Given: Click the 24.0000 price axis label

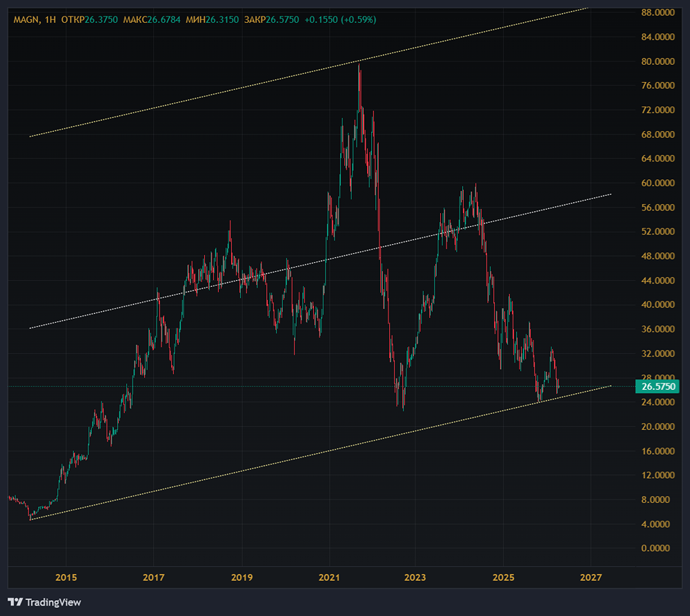Looking at the screenshot, I should click(658, 402).
